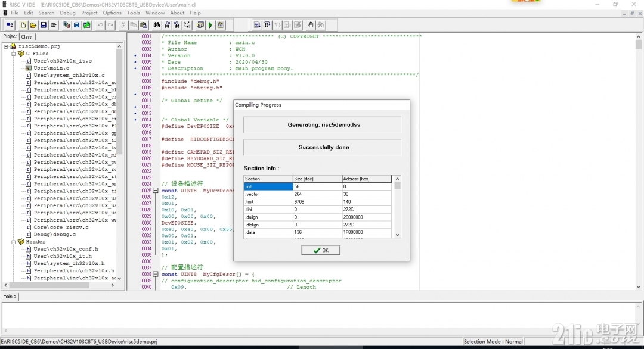Click the New file toolbar icon
The image size is (644, 349).
23,25
